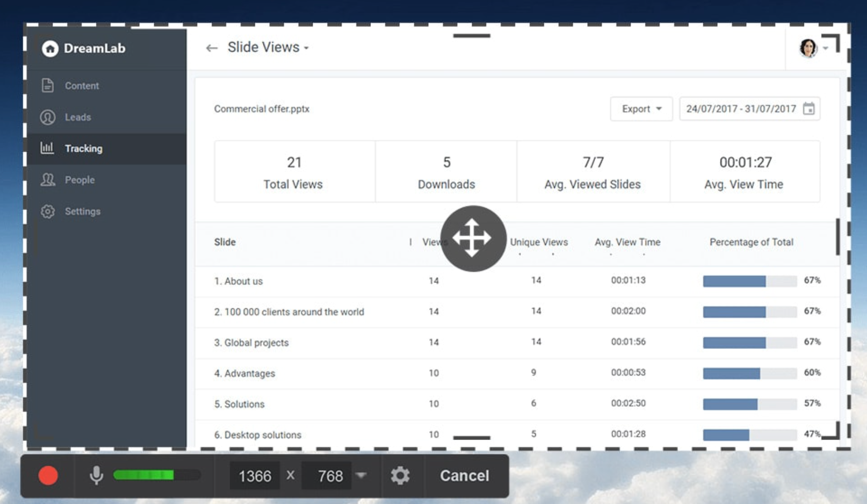The width and height of the screenshot is (867, 504).
Task: Open the Export dropdown
Action: pos(641,109)
